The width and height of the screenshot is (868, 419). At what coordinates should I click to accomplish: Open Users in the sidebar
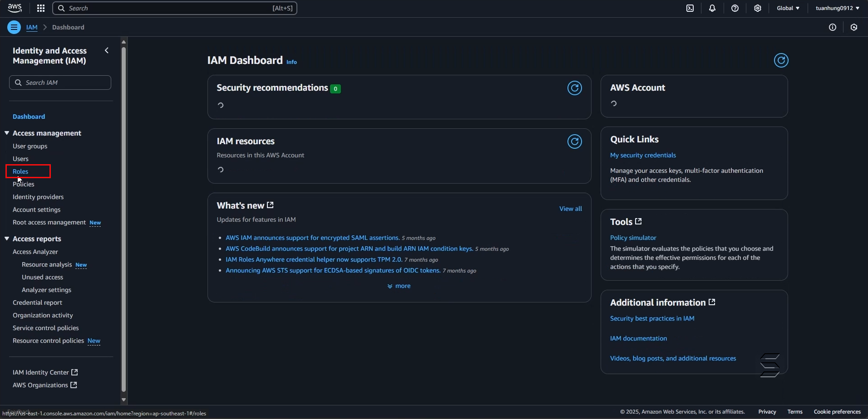tap(20, 159)
